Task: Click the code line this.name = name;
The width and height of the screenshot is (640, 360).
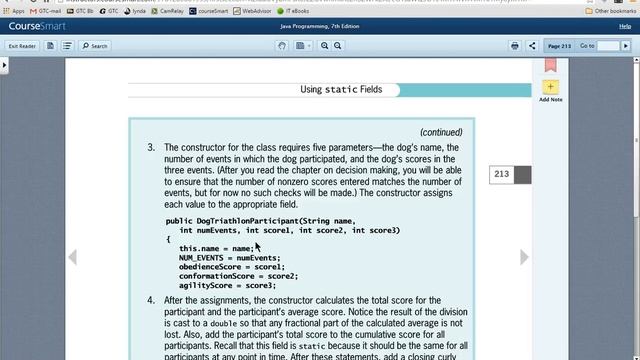Action: (x=216, y=249)
